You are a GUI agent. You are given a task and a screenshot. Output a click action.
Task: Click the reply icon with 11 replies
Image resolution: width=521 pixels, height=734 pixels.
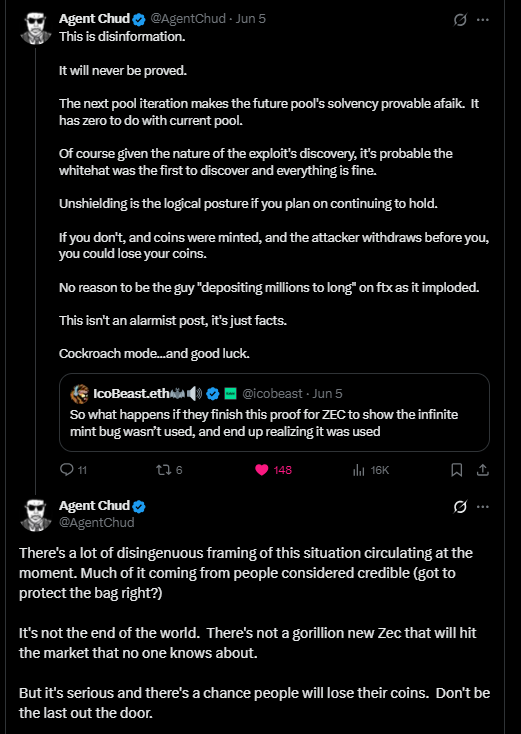(x=73, y=470)
